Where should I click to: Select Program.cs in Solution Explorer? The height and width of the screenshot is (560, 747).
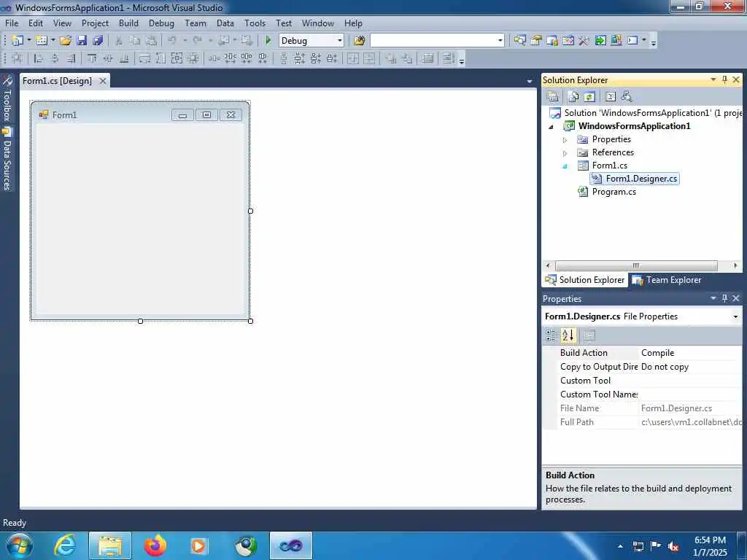[x=614, y=192]
